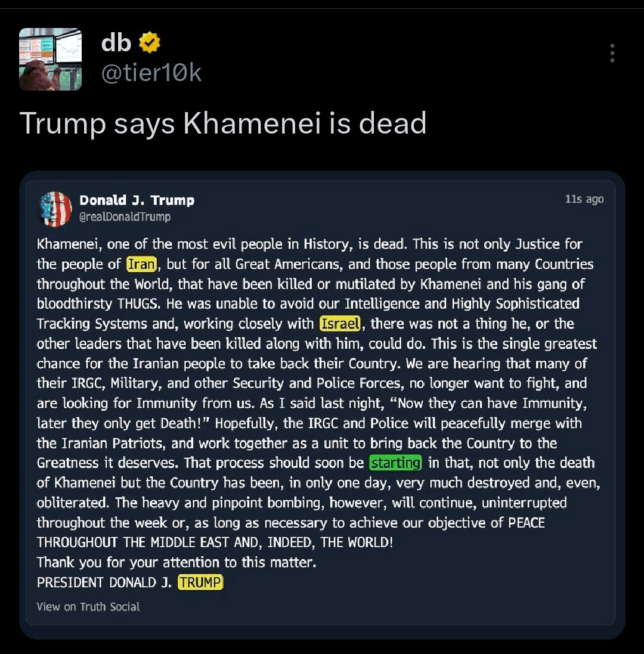Click the yellow highlighted word "Israel"

pyautogui.click(x=340, y=324)
